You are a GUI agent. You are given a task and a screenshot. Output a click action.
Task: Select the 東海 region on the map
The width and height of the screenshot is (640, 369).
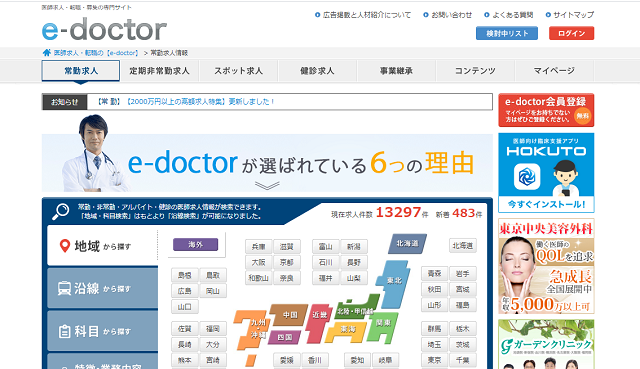click(348, 331)
